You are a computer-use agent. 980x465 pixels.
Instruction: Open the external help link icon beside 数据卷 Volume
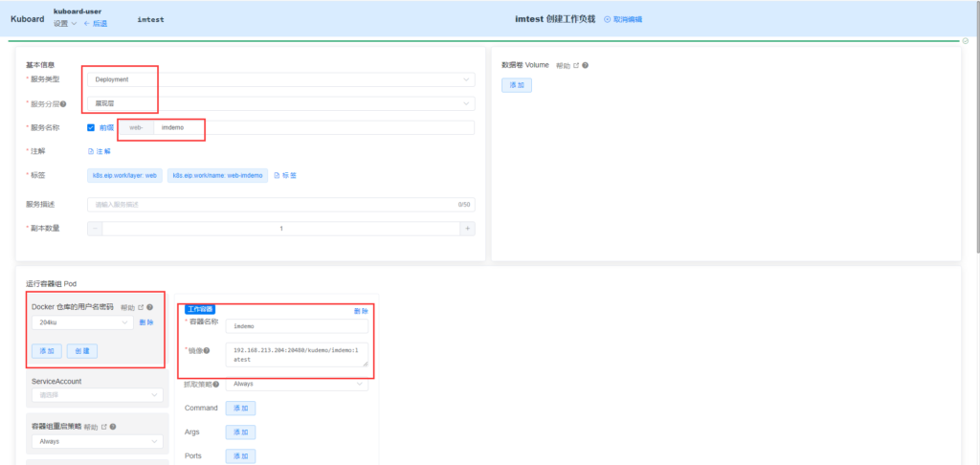pos(575,66)
